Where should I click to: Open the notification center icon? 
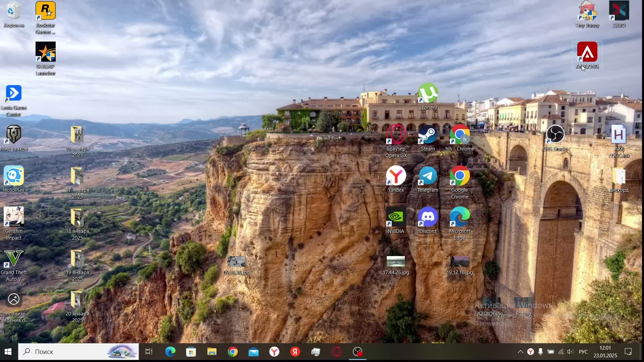(628, 352)
